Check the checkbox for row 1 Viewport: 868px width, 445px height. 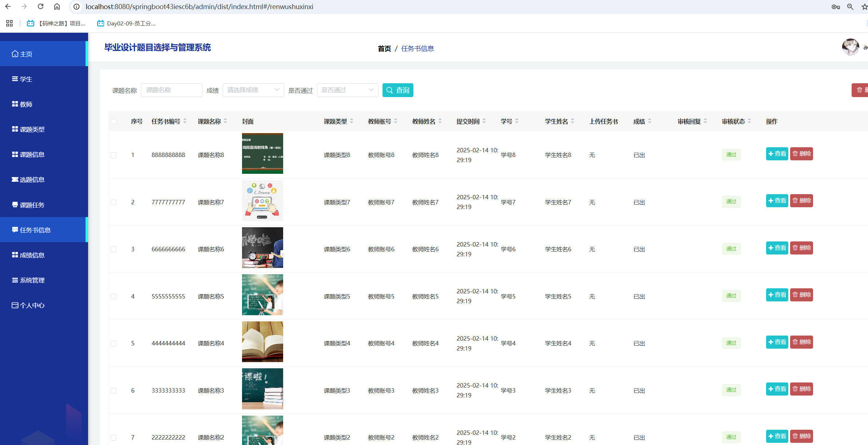pyautogui.click(x=114, y=155)
